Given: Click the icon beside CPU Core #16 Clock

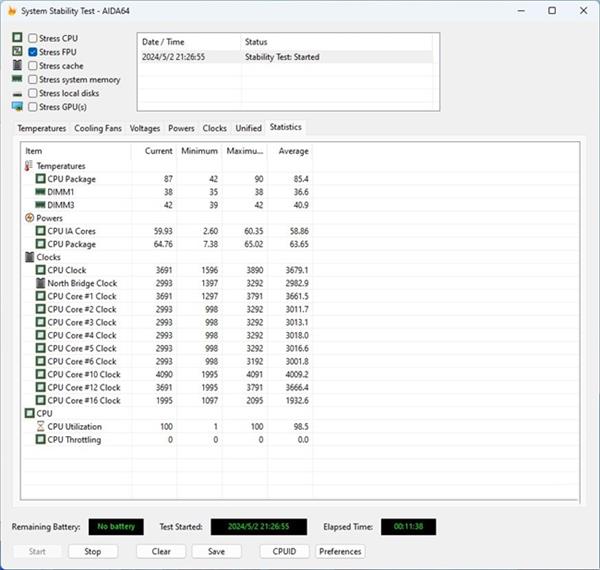Looking at the screenshot, I should point(40,400).
